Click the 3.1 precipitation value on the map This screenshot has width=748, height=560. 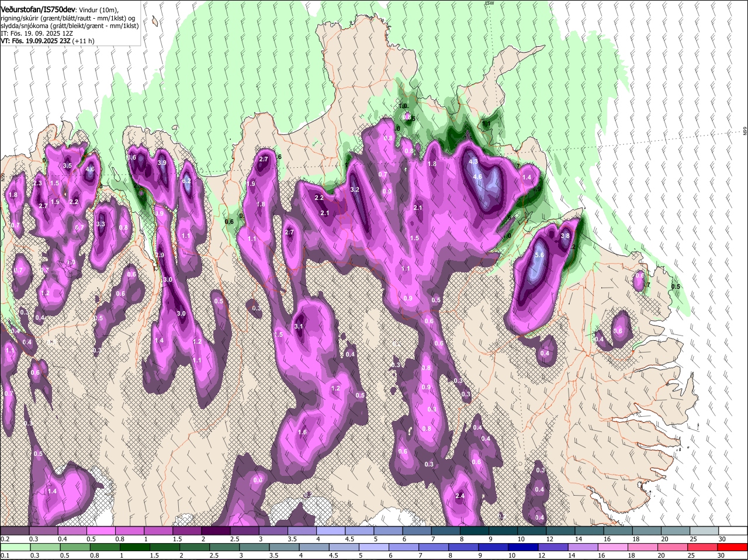coord(299,326)
